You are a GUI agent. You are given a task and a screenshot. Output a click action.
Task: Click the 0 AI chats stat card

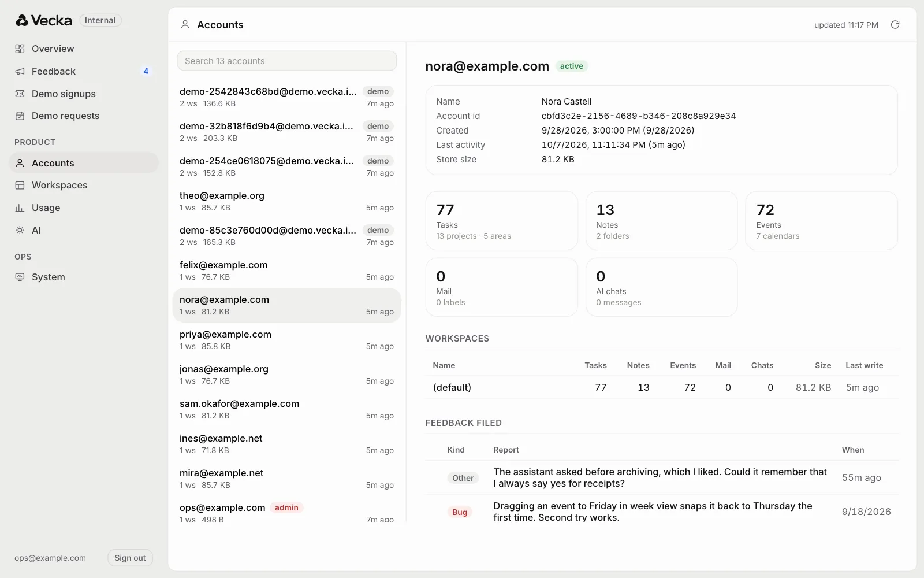[661, 287]
